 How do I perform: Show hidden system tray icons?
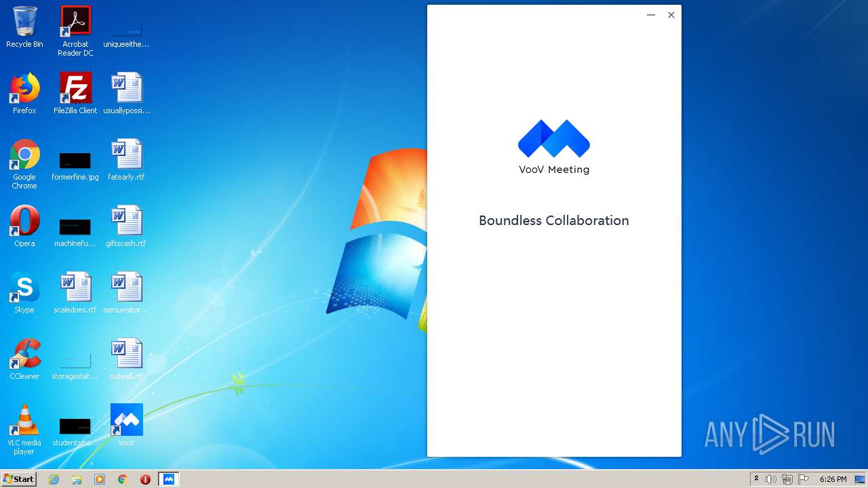pos(756,479)
